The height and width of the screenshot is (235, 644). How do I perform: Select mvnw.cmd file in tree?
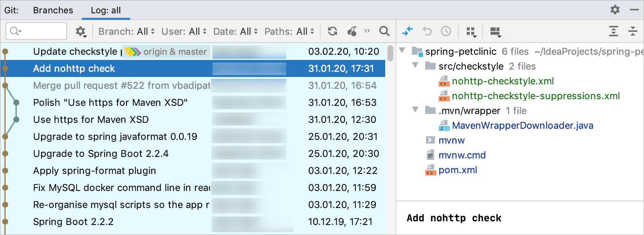pos(462,155)
